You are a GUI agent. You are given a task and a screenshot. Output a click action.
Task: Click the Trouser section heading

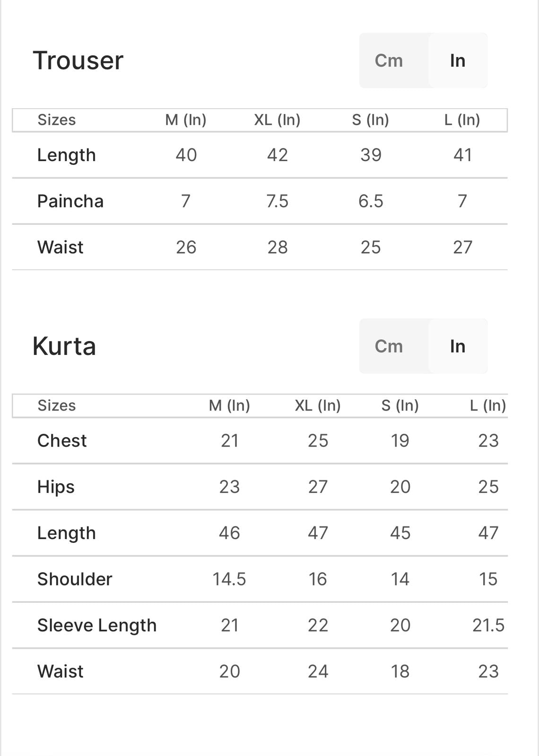(x=78, y=60)
